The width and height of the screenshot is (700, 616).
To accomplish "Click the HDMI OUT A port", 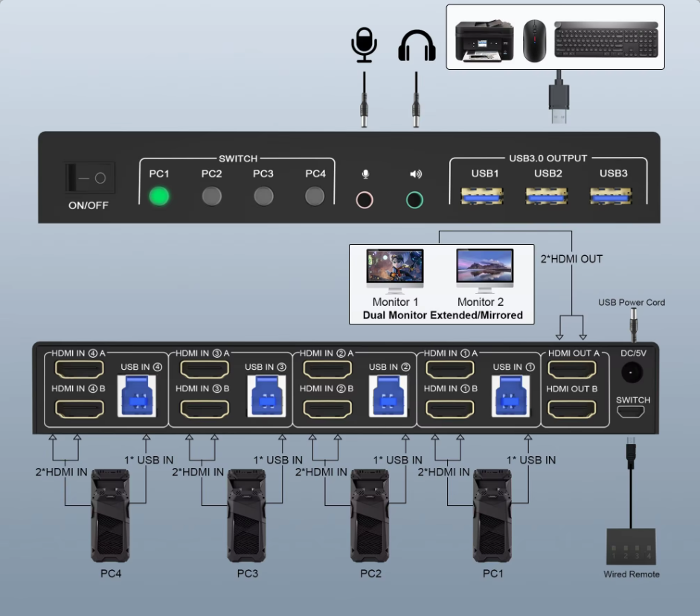I will tap(572, 370).
